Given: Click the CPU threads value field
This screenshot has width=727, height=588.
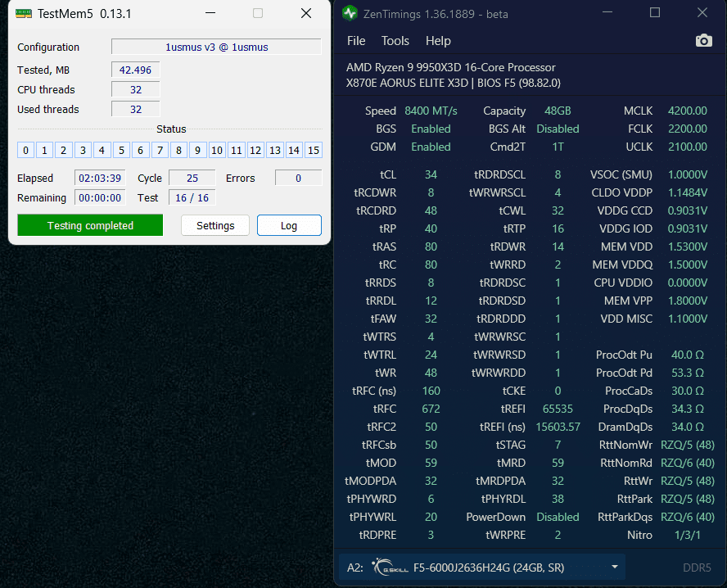Looking at the screenshot, I should pyautogui.click(x=135, y=89).
